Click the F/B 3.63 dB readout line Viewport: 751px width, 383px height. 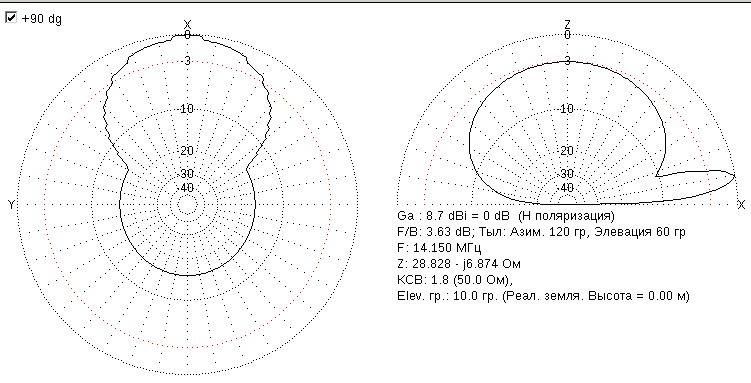(x=541, y=232)
